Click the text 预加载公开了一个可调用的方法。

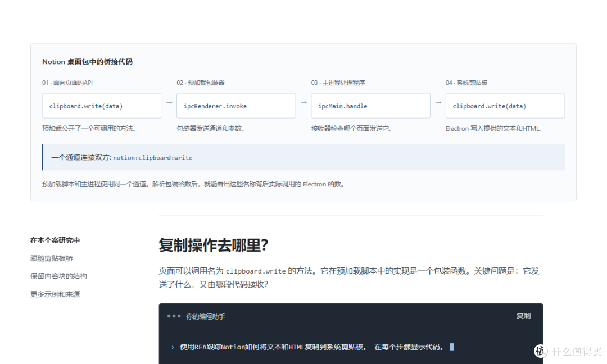click(89, 129)
